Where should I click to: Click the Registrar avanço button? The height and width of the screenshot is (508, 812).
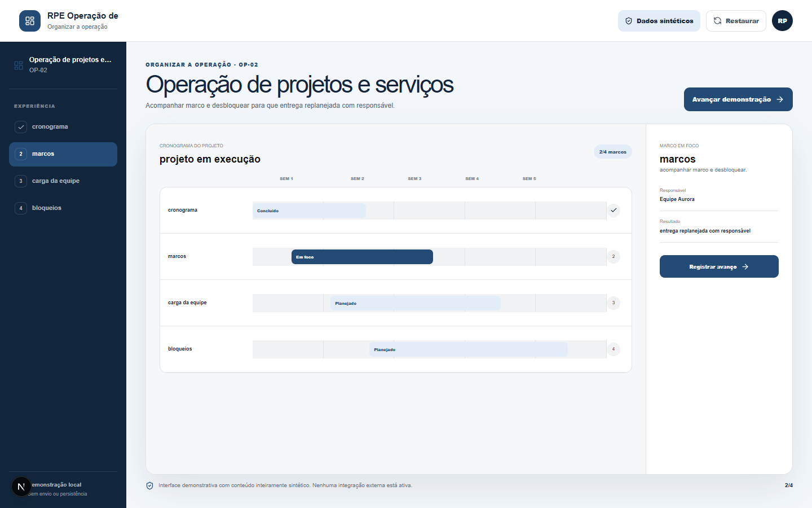(719, 266)
